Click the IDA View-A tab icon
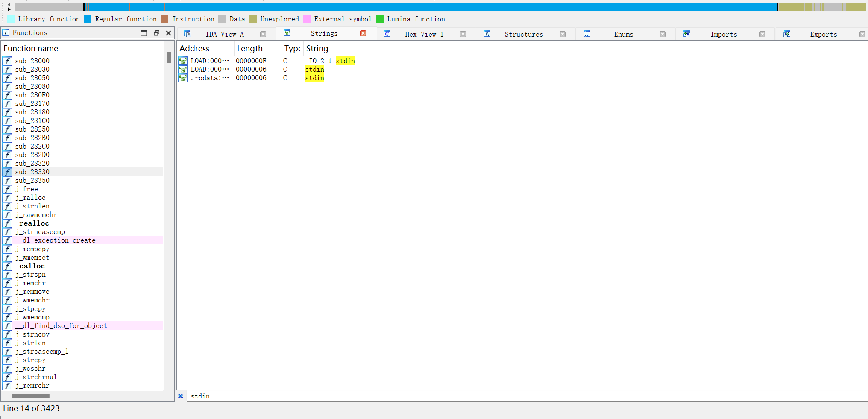Screen dimensions: 868x419 (188, 34)
